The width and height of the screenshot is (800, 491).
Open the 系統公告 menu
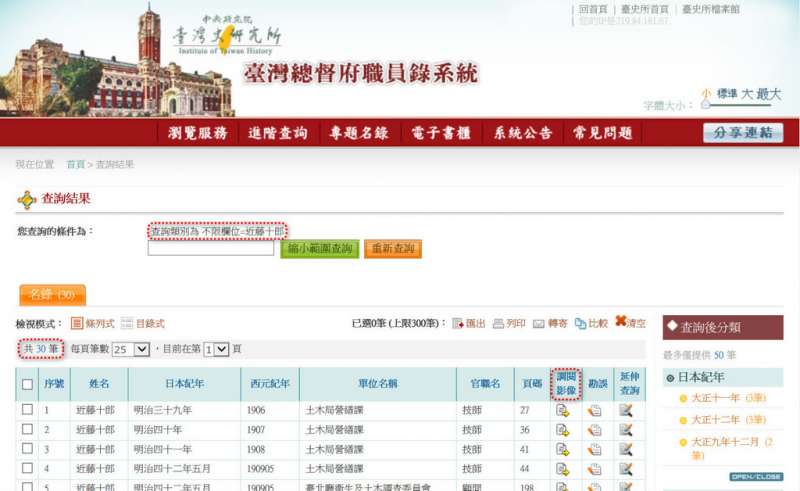(523, 133)
